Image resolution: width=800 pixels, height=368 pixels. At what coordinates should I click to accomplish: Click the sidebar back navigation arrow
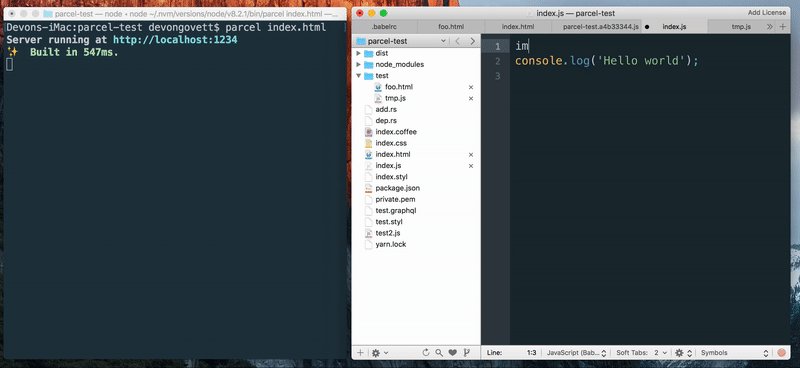pyautogui.click(x=458, y=41)
